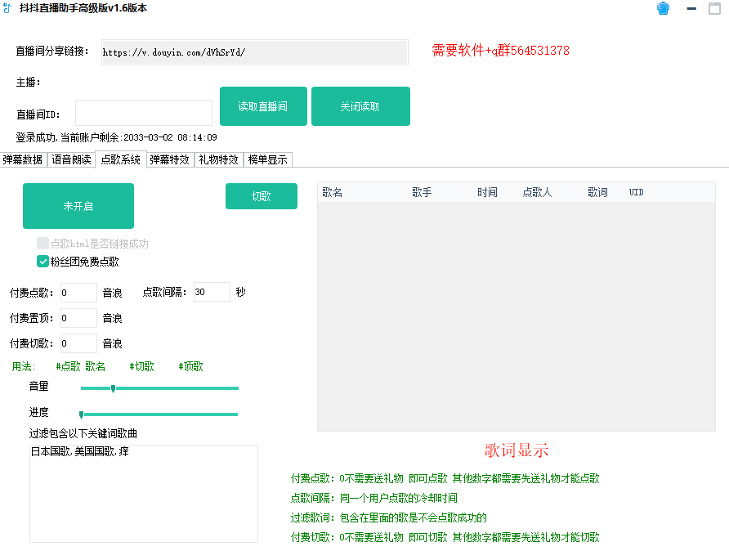Viewport: 729px width, 560px height.
Task: Click the app logo icon in title bar
Action: [x=10, y=9]
